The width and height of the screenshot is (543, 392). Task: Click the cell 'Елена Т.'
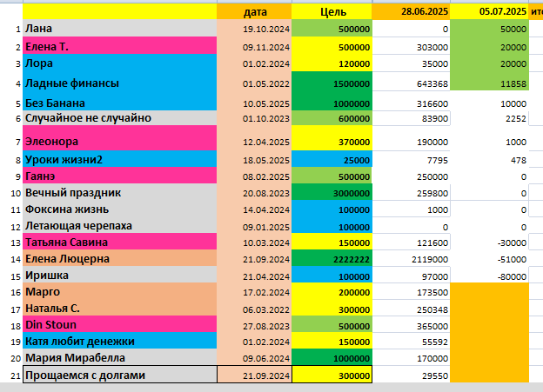120,45
